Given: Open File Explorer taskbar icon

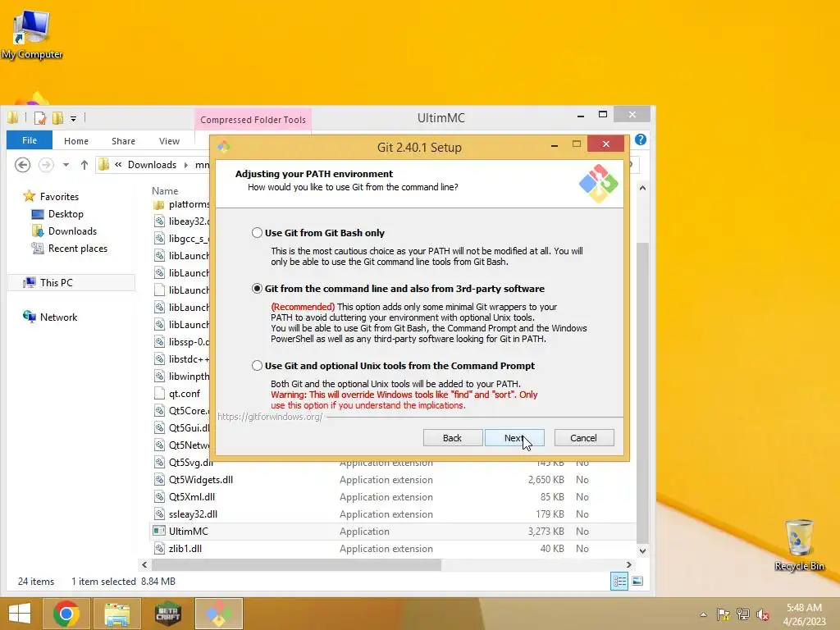Looking at the screenshot, I should [116, 614].
